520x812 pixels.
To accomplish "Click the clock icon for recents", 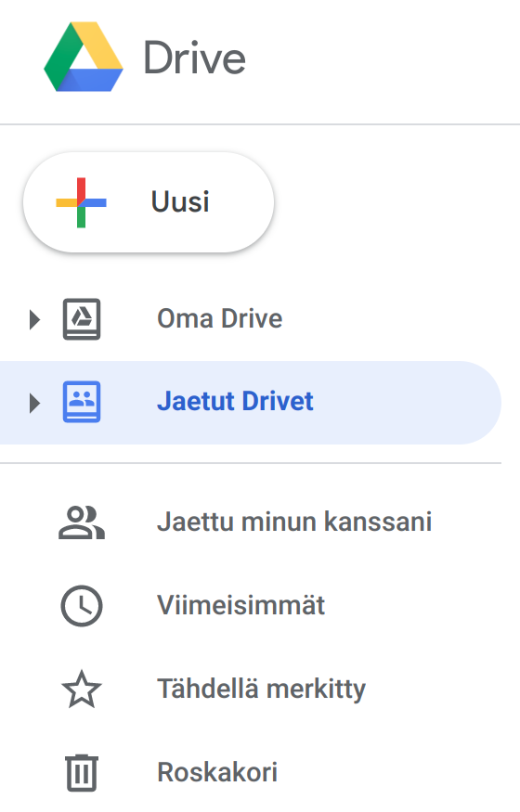I will (82, 606).
